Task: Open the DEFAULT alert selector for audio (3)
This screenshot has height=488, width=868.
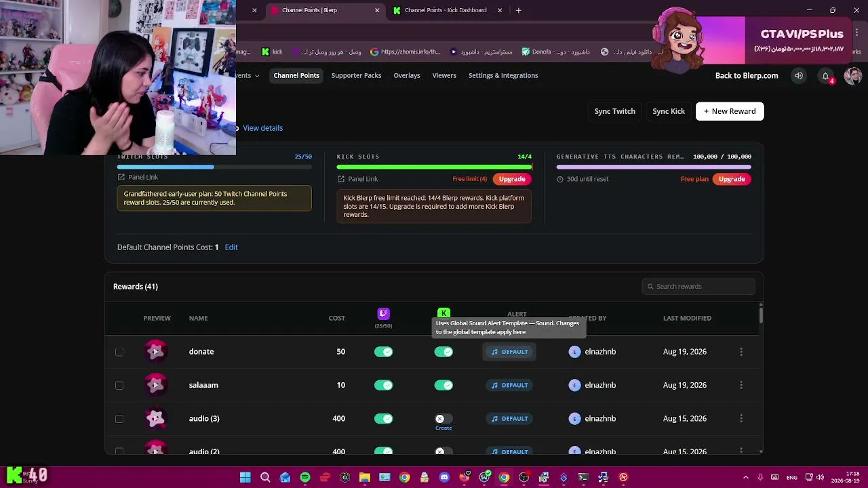Action: click(x=509, y=418)
